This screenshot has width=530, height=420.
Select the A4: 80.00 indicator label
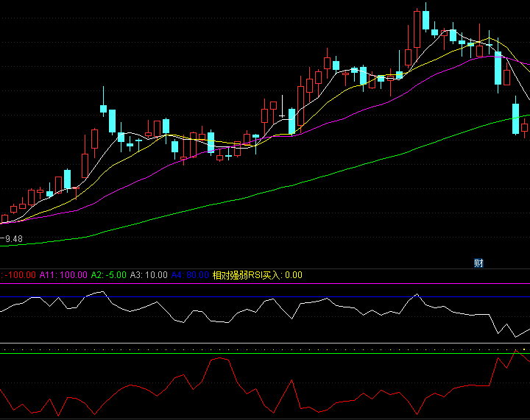coord(190,275)
